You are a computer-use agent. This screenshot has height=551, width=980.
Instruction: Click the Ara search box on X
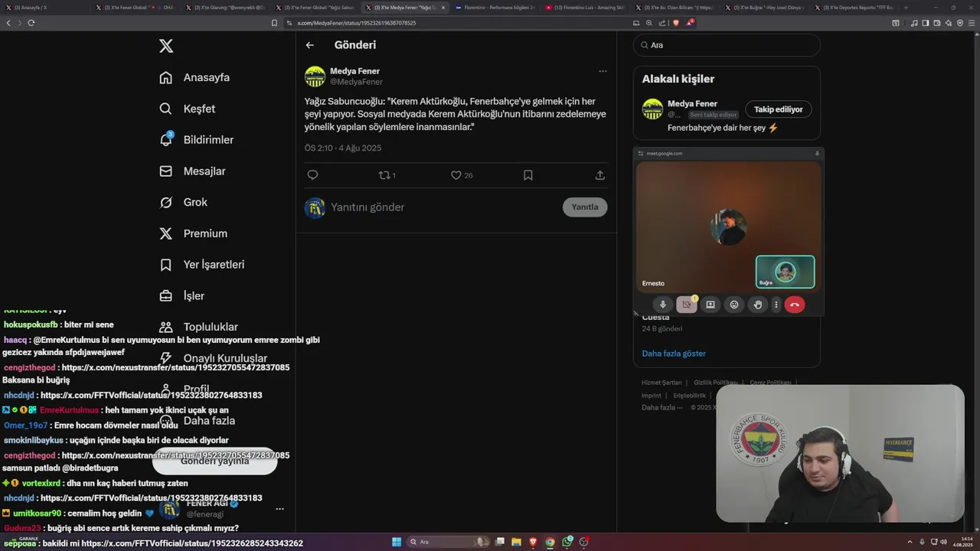coord(727,45)
